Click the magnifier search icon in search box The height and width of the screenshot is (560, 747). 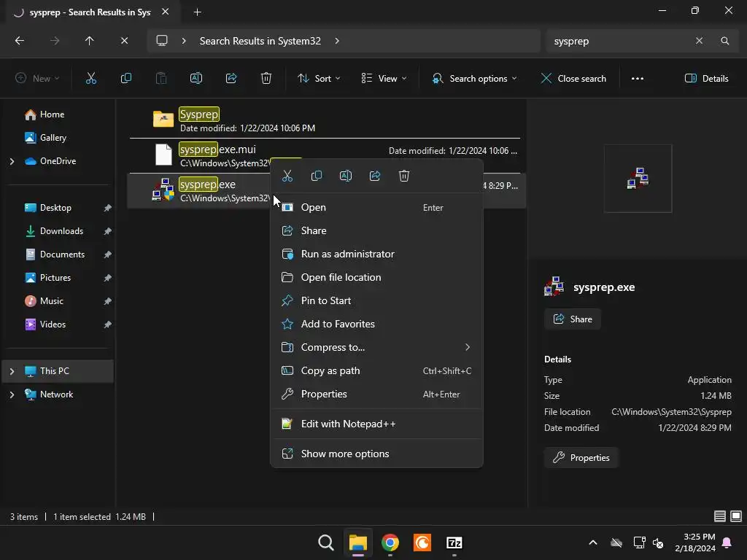[724, 41]
